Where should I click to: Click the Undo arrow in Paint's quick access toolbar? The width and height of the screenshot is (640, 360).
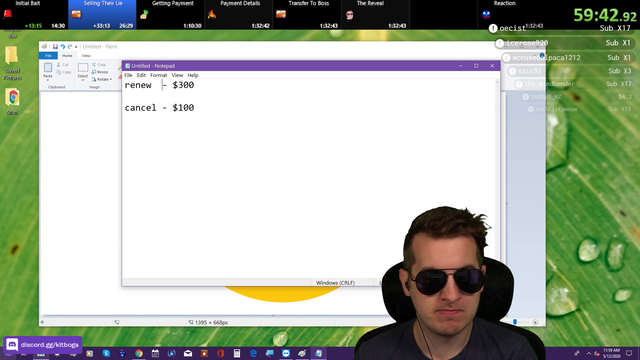click(x=62, y=47)
